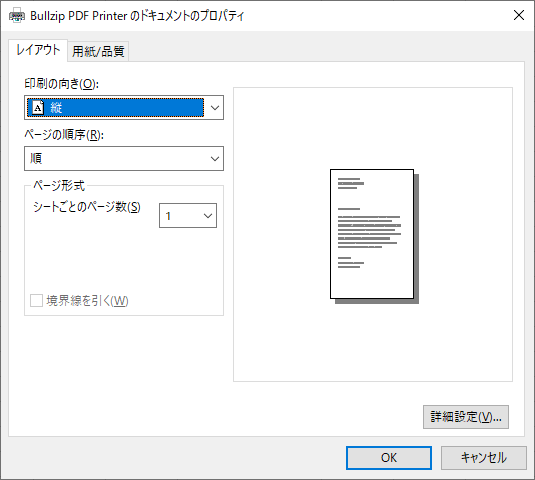Select the レイアウト tab
Screen dimensions: 535x480
[x=38, y=50]
